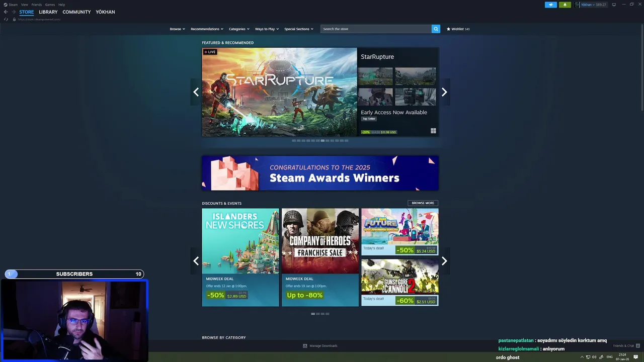The height and width of the screenshot is (362, 644).
Task: Click the padlock icon beside the URL
Action: click(x=14, y=19)
